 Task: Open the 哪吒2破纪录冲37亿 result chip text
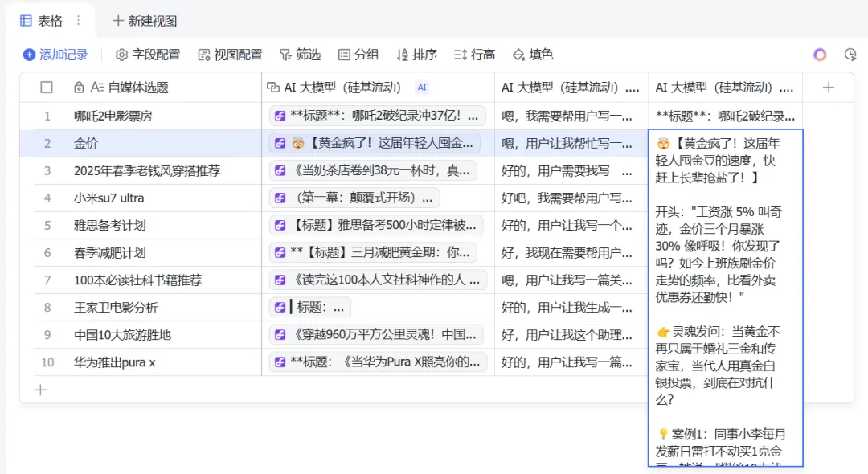point(383,116)
